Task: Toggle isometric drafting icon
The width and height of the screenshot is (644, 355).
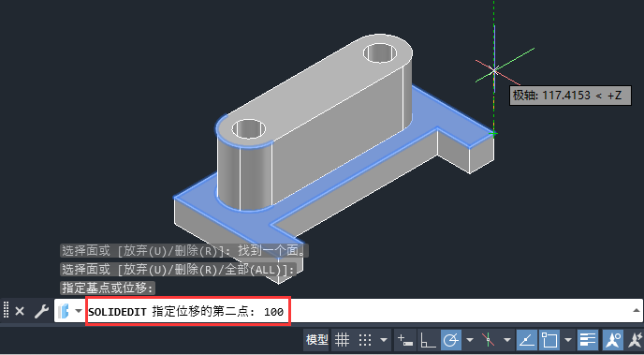Action: 489,340
